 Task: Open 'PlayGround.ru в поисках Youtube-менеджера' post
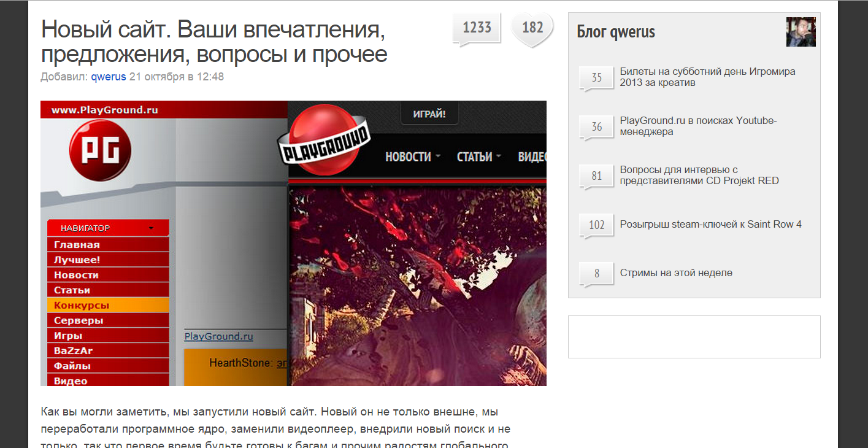[x=699, y=126]
